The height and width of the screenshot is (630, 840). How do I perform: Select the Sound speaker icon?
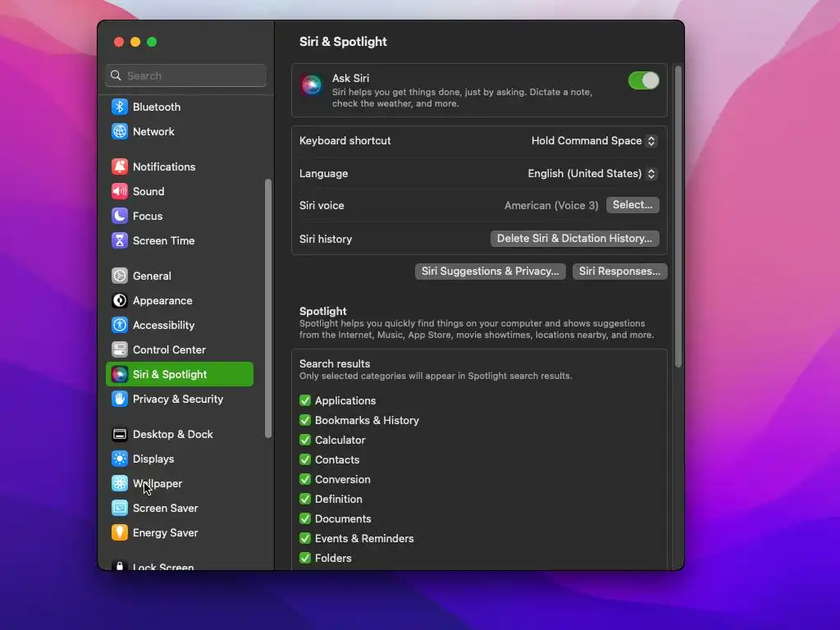(120, 191)
